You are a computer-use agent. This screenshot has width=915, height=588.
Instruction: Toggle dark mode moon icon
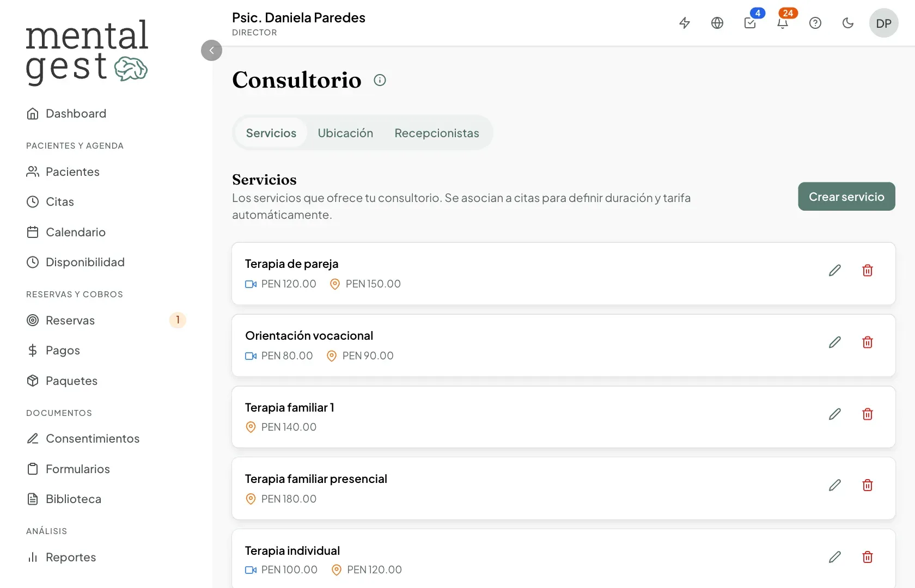pos(848,23)
